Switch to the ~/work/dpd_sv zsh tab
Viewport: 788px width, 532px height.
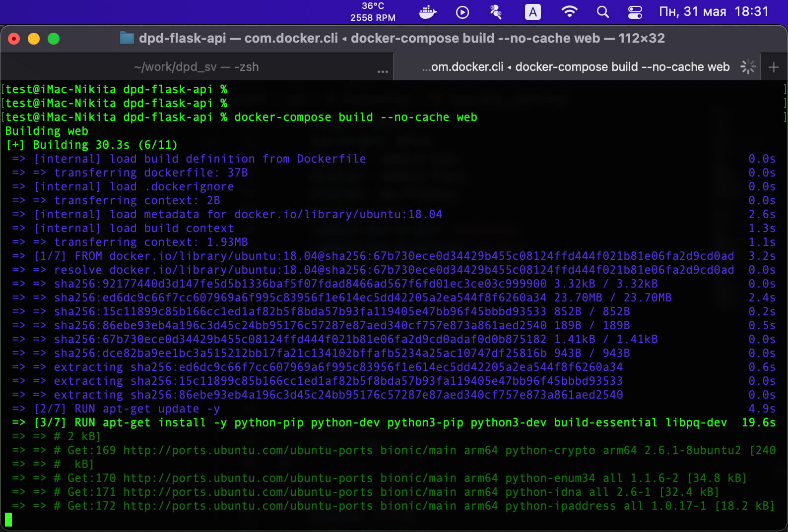pos(196,67)
